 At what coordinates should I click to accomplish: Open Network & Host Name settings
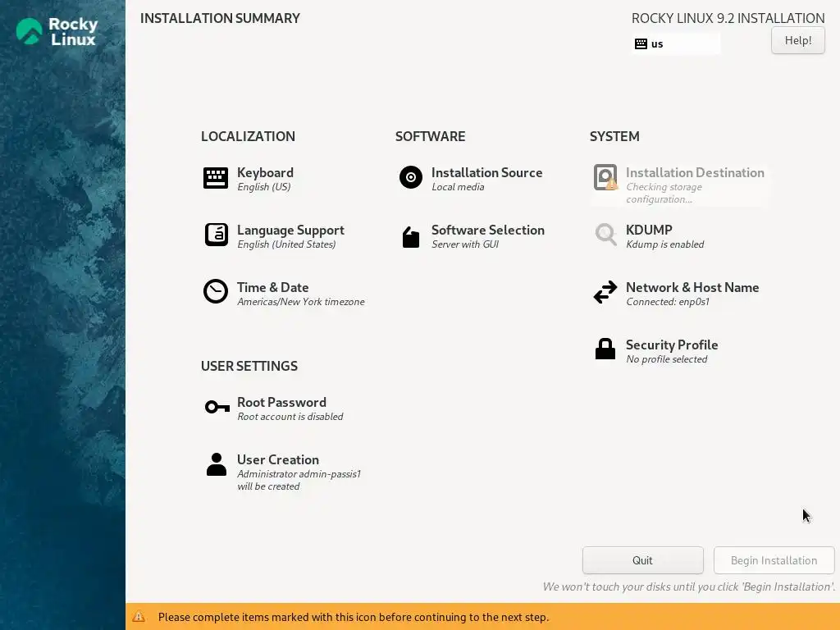pyautogui.click(x=692, y=287)
